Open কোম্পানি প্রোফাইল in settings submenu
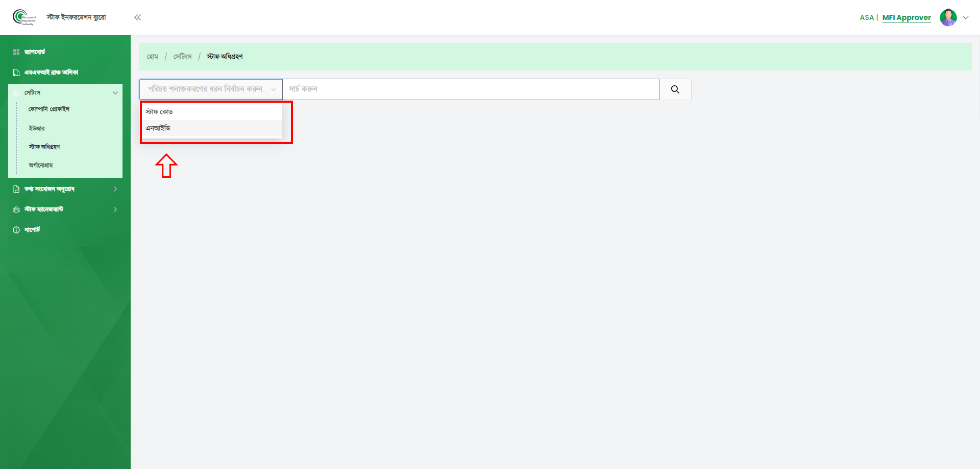This screenshot has height=469, width=980. point(49,109)
